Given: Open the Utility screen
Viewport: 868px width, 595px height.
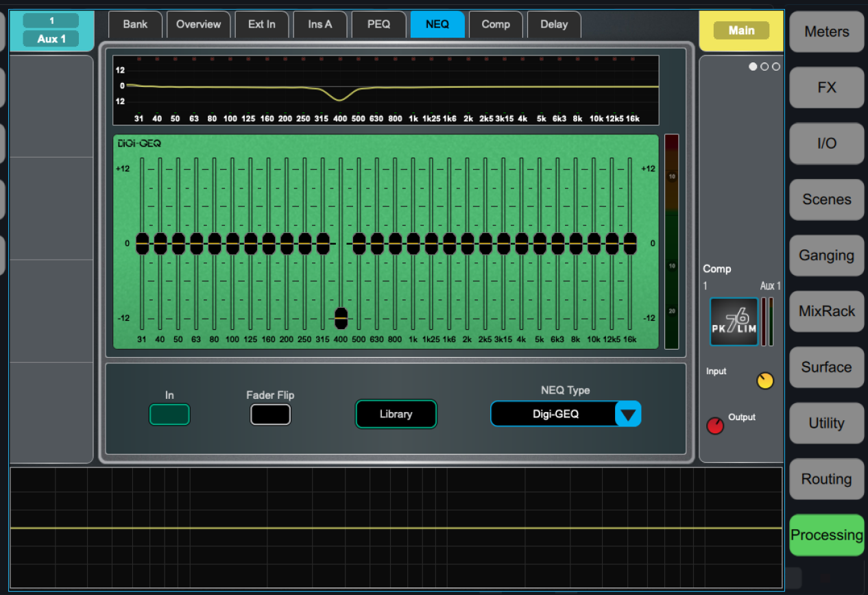Looking at the screenshot, I should [x=826, y=423].
